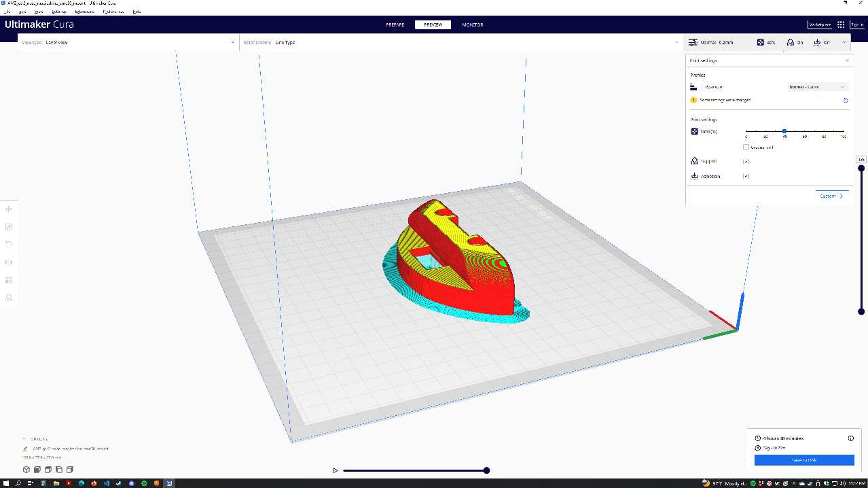Click the infill 40% icon in settings bar
The image size is (868, 488).
tap(761, 42)
